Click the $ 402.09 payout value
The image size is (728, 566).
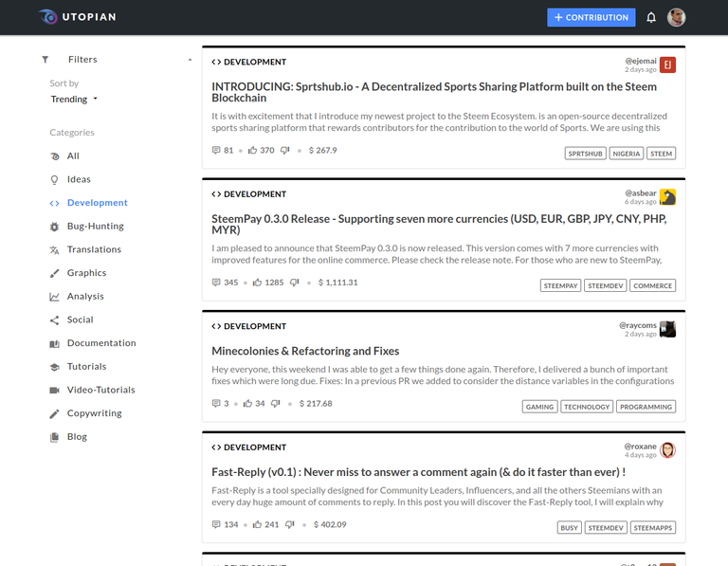click(x=330, y=524)
